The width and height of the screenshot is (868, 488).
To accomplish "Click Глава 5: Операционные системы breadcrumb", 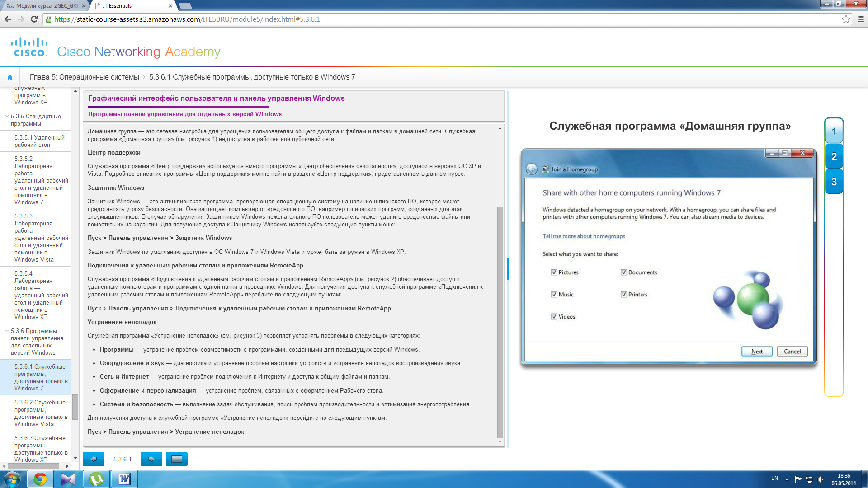I will click(x=85, y=77).
